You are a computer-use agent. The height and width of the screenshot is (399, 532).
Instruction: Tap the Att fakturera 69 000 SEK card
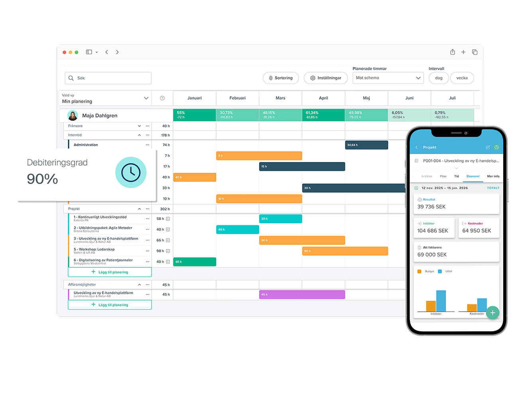(457, 251)
